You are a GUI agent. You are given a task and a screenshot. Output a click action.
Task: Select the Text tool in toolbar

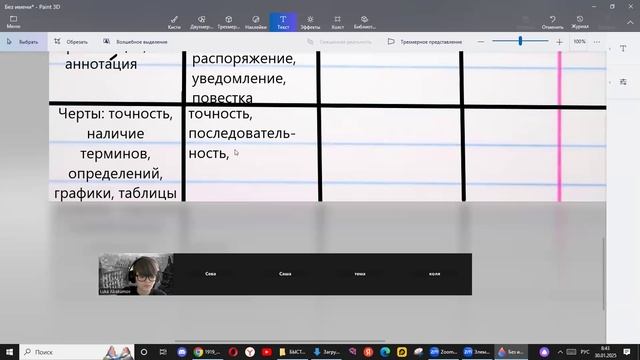click(283, 22)
